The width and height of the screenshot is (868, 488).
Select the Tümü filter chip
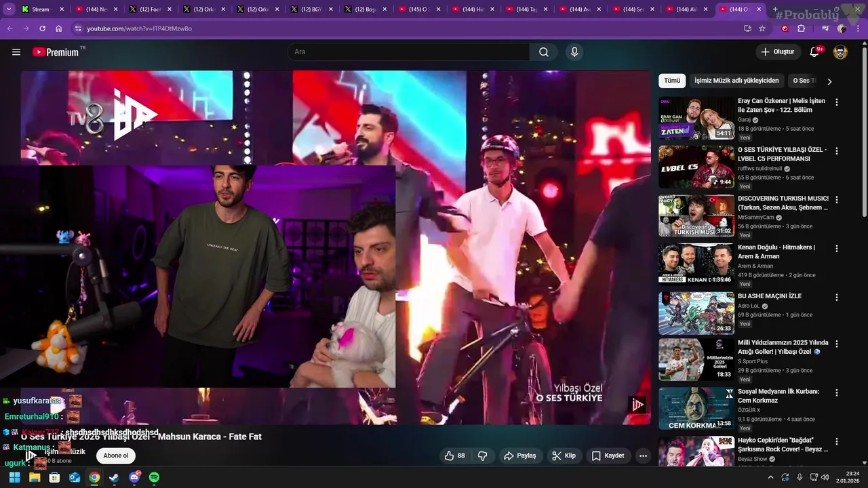click(x=672, y=81)
